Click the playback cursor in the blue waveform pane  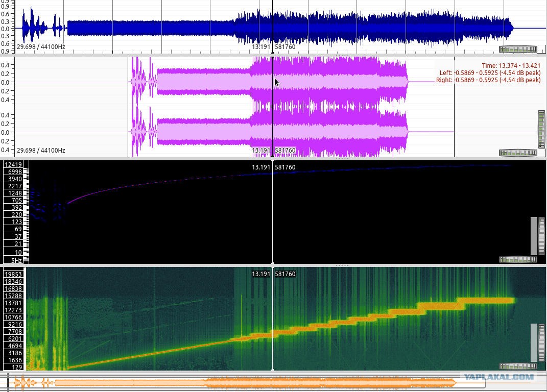[x=272, y=27]
